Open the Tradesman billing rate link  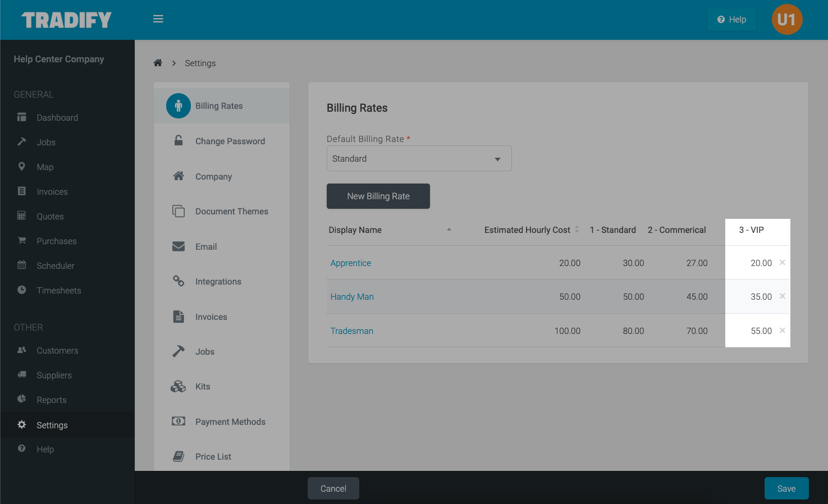(351, 331)
